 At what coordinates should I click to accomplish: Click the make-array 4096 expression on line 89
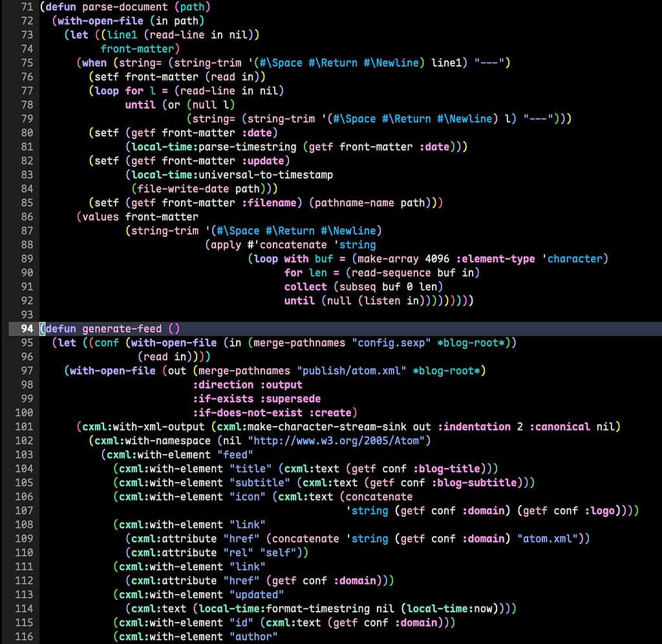pos(403,259)
